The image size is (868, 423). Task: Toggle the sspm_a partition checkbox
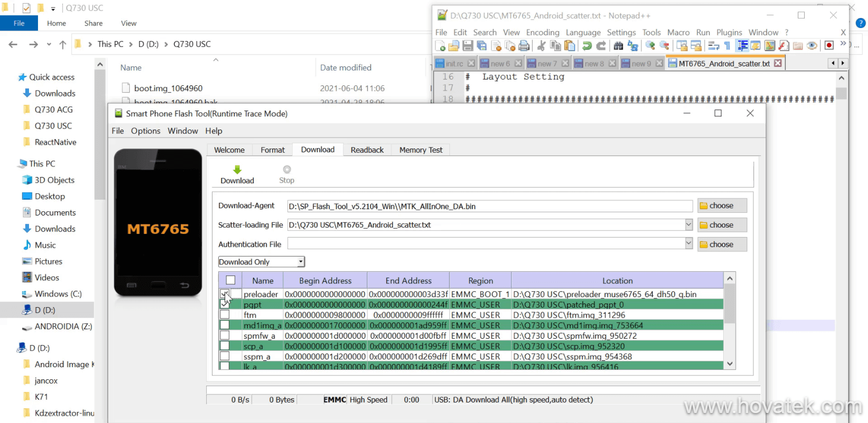point(225,356)
